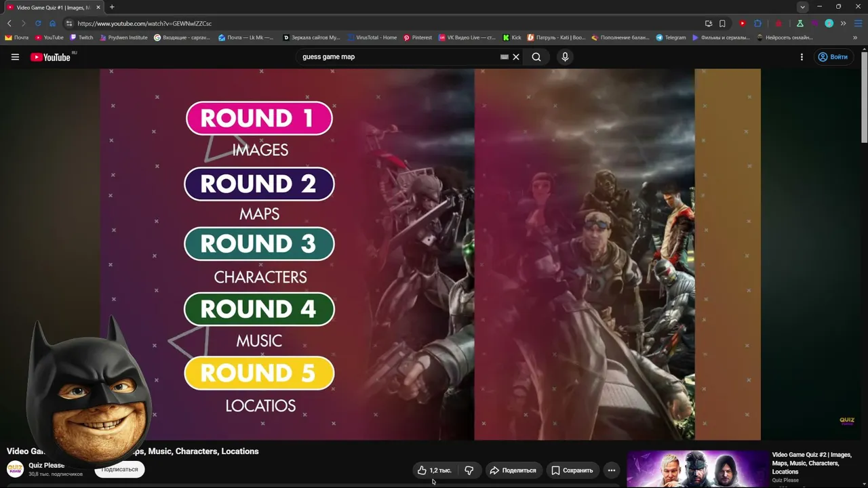Open the Prydwen Institute bookmark
This screenshot has width=868, height=488.
pos(123,37)
